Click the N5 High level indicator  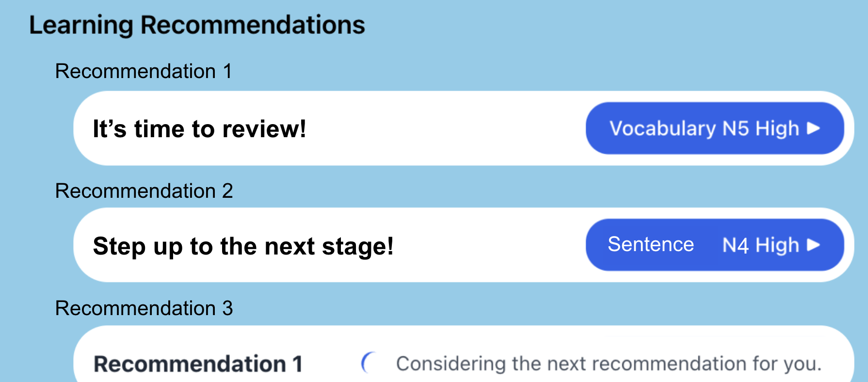[759, 128]
